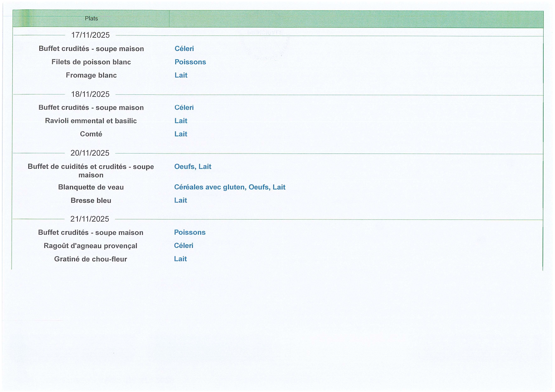
Task: Select Buffet de cuidités et crudités entry
Action: pyautogui.click(x=91, y=170)
